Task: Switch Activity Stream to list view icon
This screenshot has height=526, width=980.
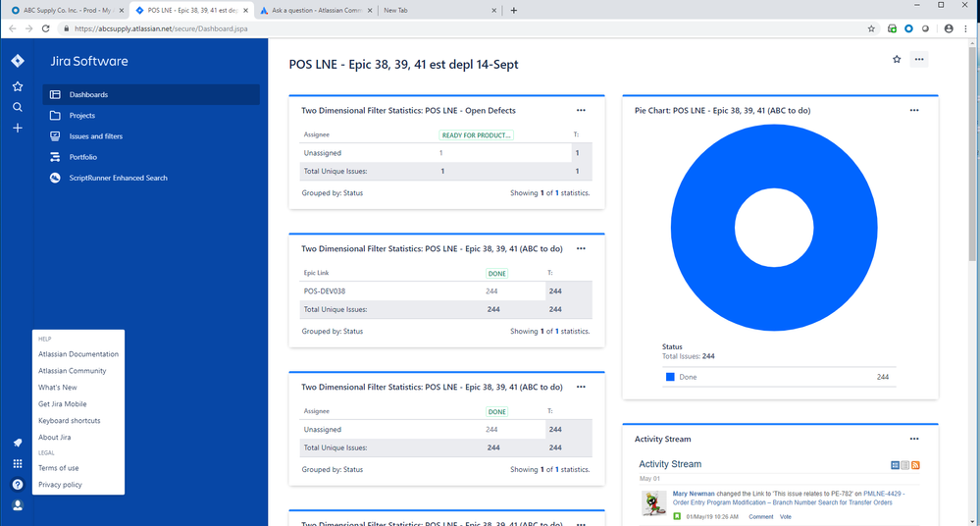Action: (x=905, y=465)
